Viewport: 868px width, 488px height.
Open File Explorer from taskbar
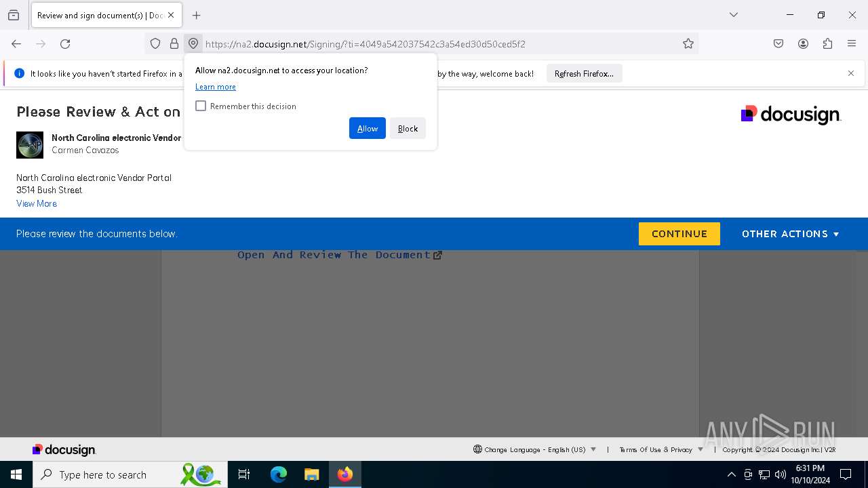click(x=311, y=474)
